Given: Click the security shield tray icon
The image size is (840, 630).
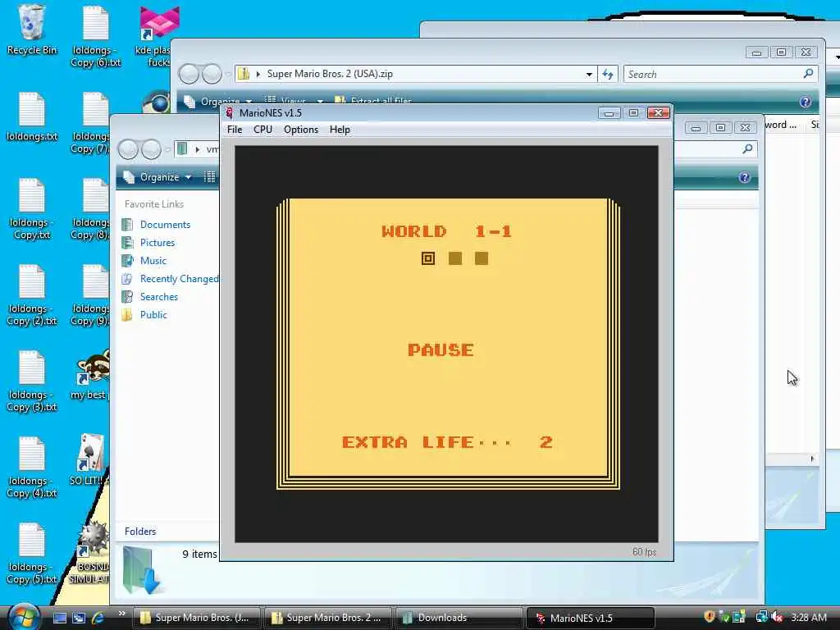Looking at the screenshot, I should tap(710, 617).
